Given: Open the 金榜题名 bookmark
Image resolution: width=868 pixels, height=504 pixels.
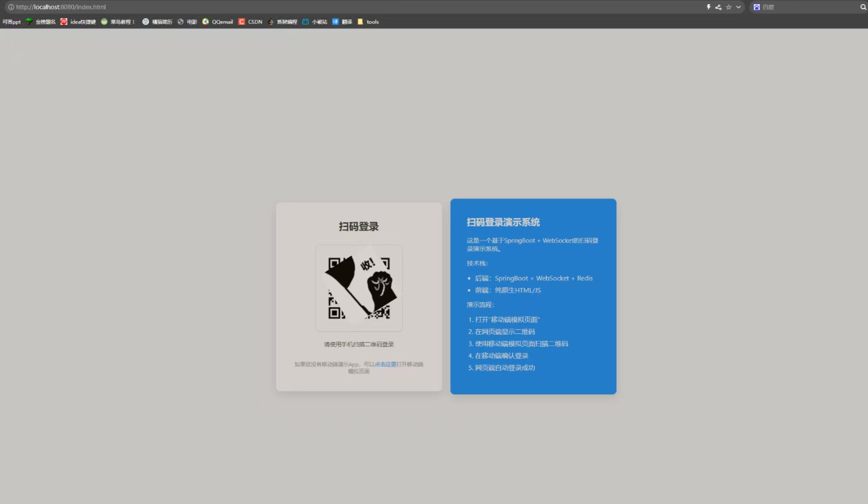Looking at the screenshot, I should (41, 22).
